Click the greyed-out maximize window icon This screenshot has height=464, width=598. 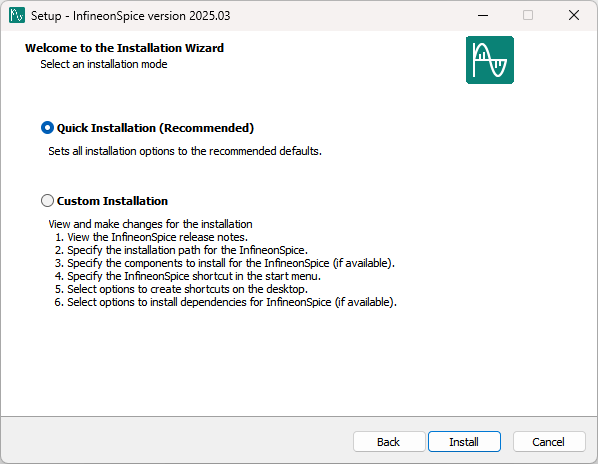point(528,16)
